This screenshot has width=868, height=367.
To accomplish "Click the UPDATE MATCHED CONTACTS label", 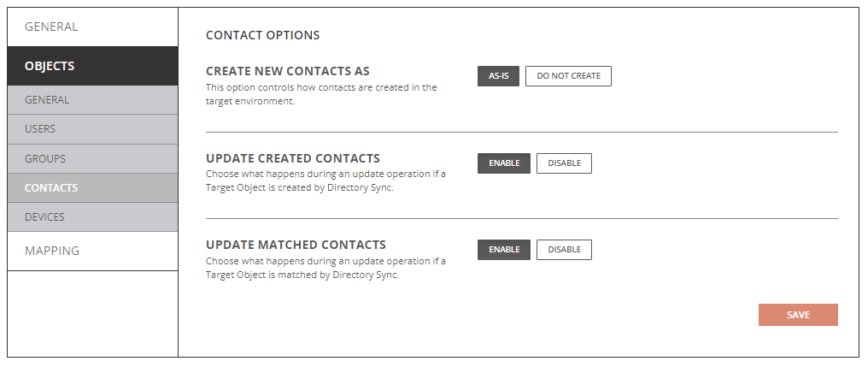I will [296, 245].
